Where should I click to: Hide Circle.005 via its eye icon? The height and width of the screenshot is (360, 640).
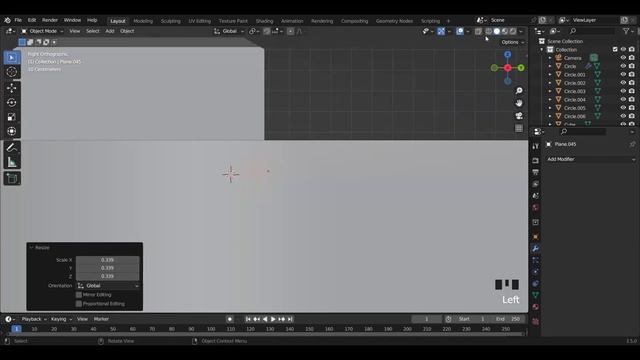click(623, 108)
